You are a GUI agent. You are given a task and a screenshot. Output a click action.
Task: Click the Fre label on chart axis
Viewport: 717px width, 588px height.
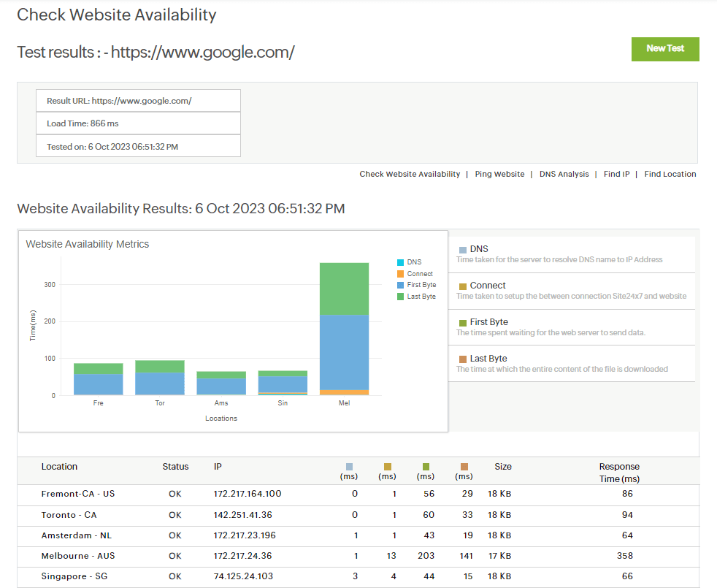99,403
